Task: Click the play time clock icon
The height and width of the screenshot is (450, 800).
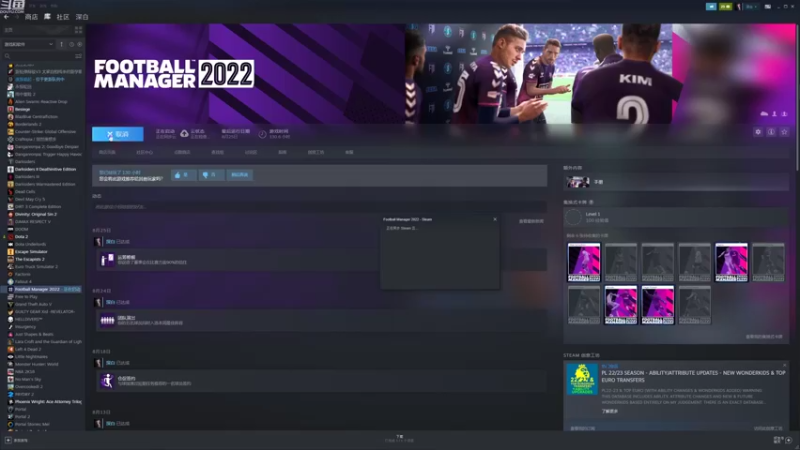Action: pos(262,134)
